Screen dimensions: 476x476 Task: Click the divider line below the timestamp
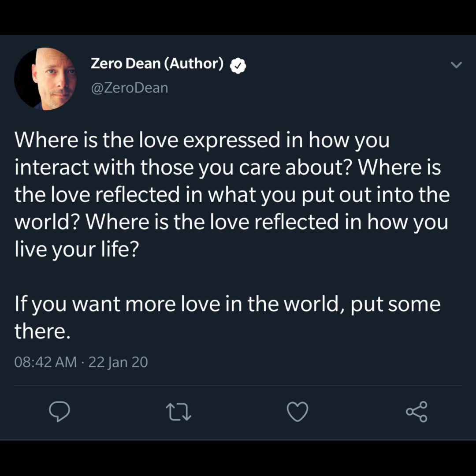[x=238, y=386]
